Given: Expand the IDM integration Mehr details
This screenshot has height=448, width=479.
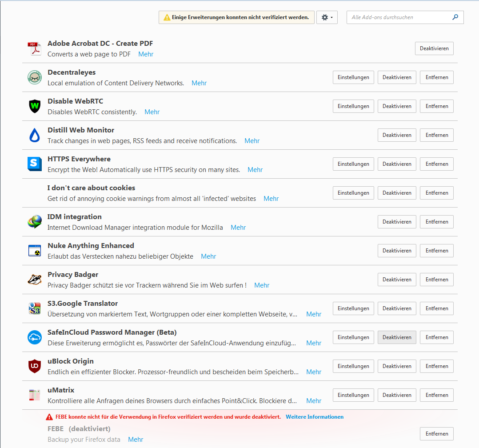Looking at the screenshot, I should click(x=238, y=228).
